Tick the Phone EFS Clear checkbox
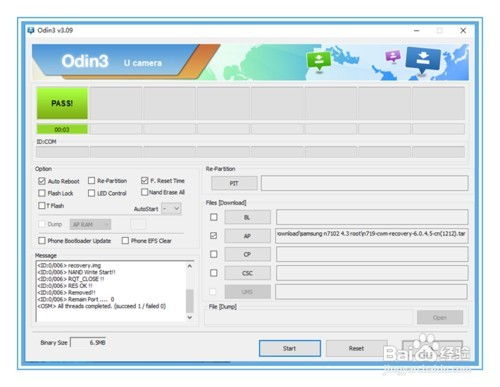 point(125,241)
